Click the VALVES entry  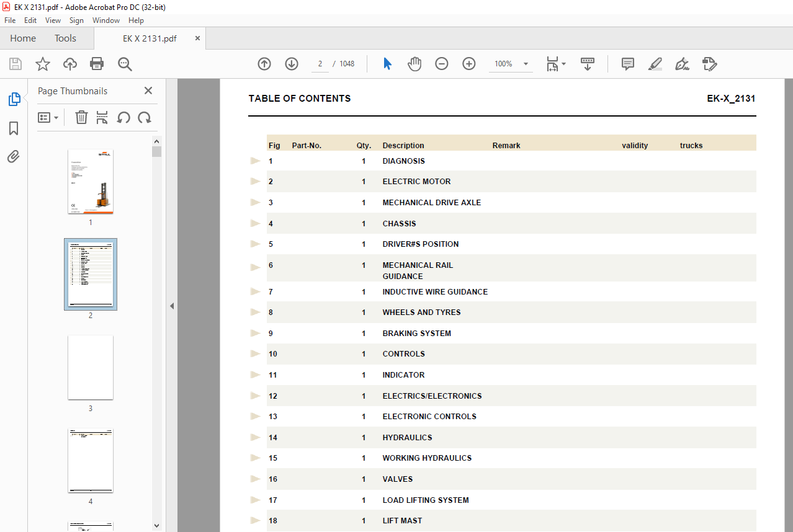tap(397, 479)
